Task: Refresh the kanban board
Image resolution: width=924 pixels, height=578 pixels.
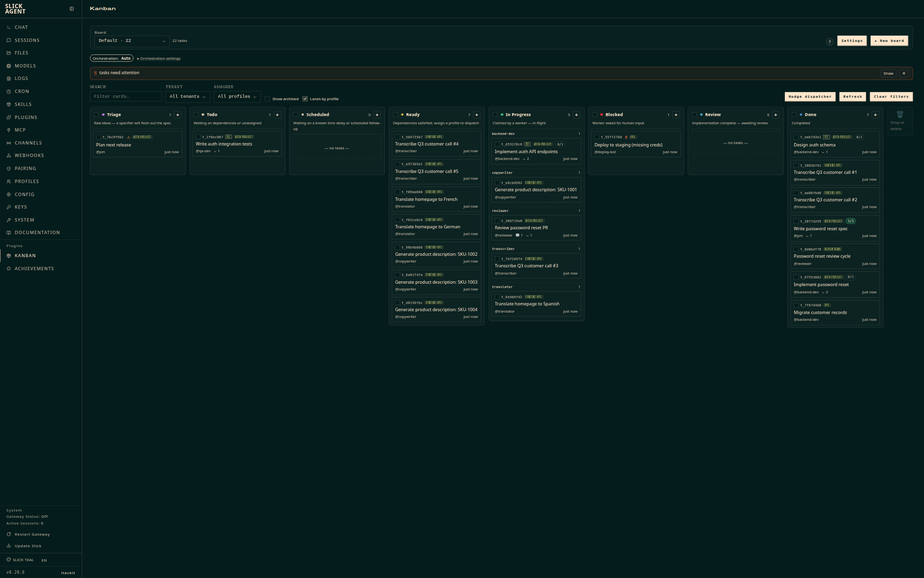Action: click(x=852, y=97)
